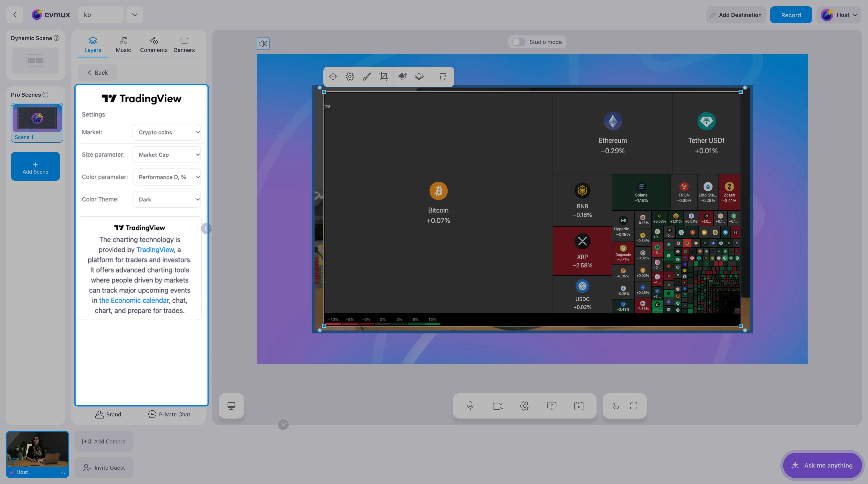Switch to the Music tab
Image resolution: width=868 pixels, height=484 pixels.
point(123,45)
